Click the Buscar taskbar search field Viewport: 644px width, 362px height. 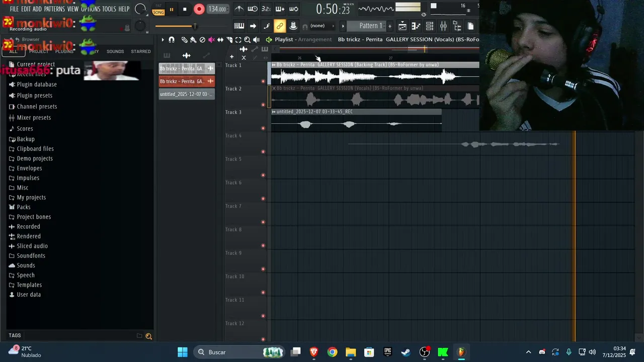tap(239, 352)
